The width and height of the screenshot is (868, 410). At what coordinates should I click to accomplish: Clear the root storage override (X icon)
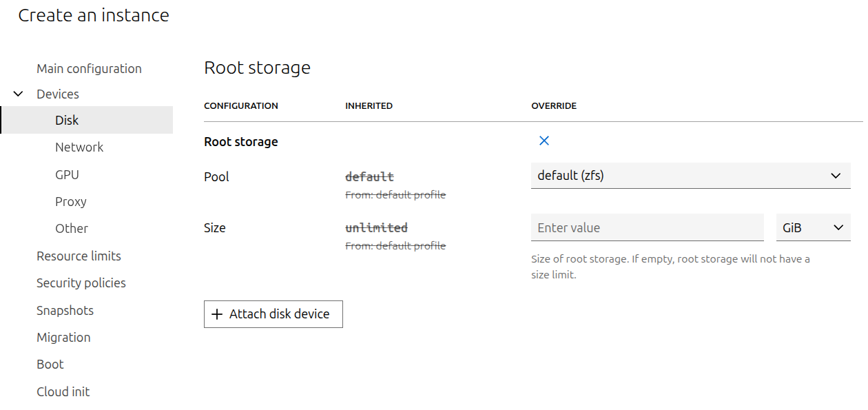(544, 141)
